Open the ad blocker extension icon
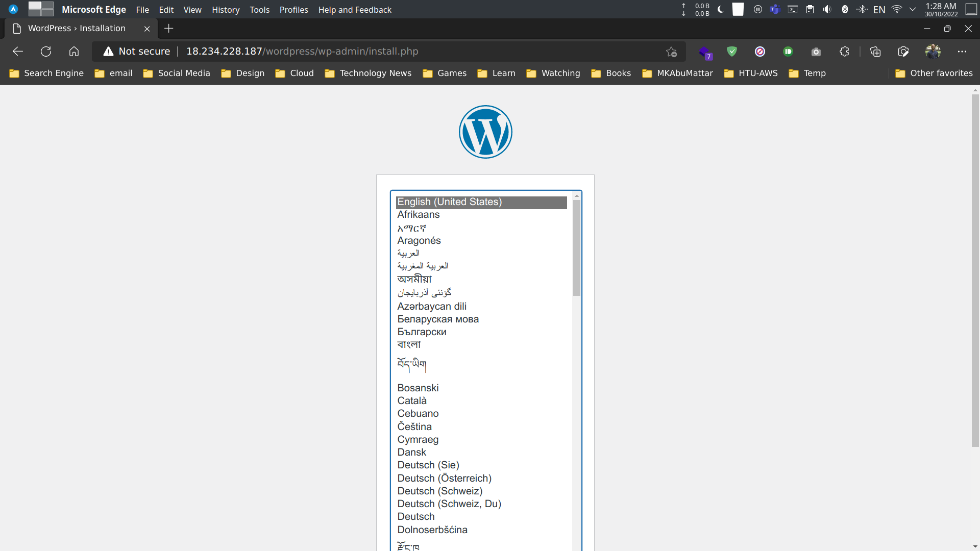The height and width of the screenshot is (551, 980). (x=761, y=51)
